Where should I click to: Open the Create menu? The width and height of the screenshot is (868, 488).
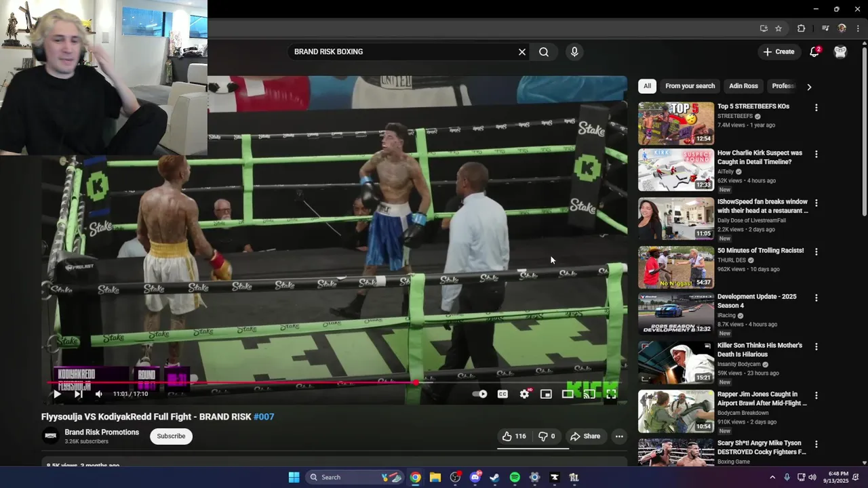[778, 52]
